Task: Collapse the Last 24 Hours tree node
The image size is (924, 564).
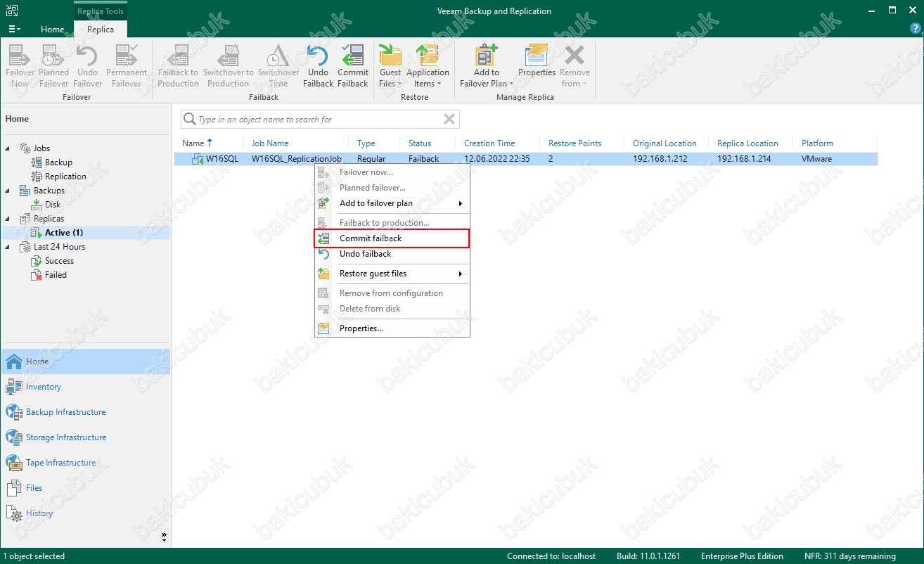Action: click(8, 247)
